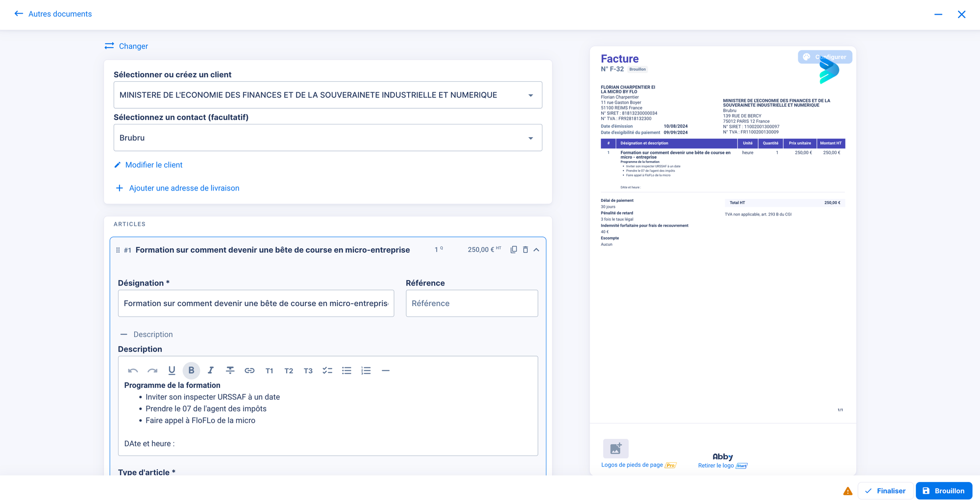Undo in description editor
Image resolution: width=980 pixels, height=503 pixels.
coord(133,371)
